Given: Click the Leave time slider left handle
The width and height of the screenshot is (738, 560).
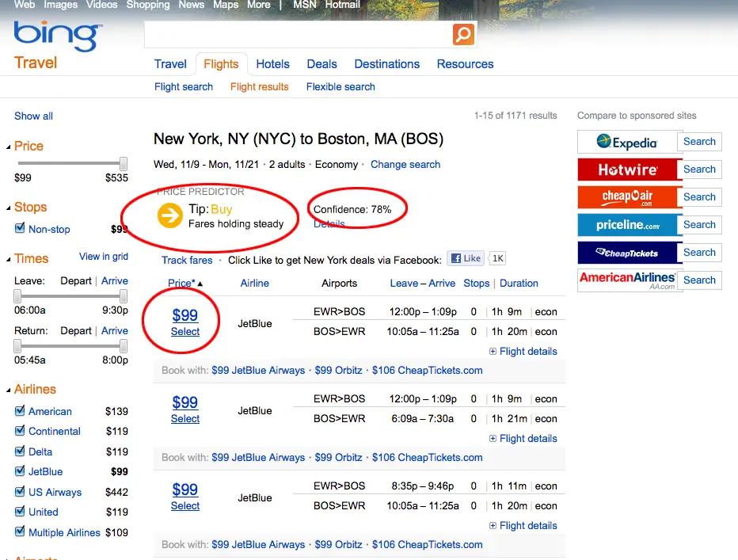Looking at the screenshot, I should click(x=17, y=296).
